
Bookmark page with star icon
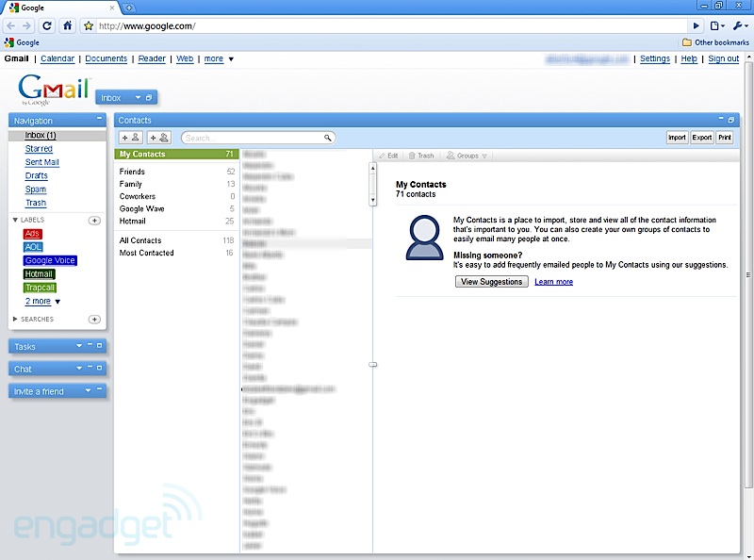pos(89,26)
